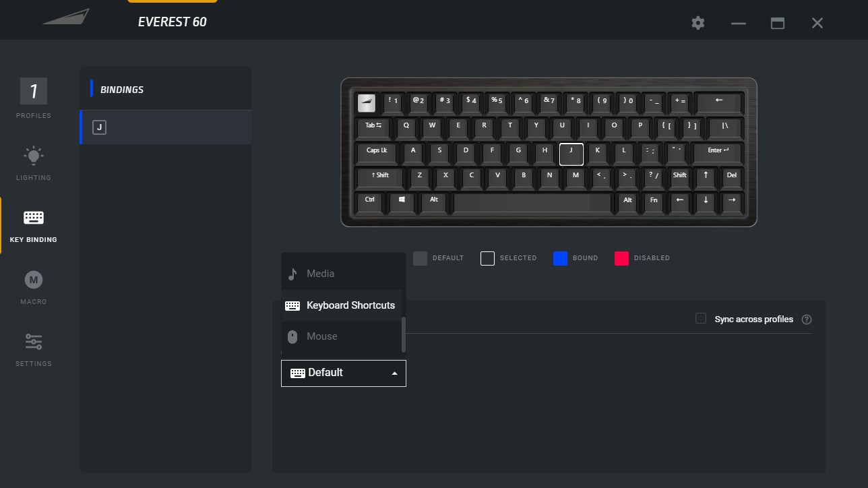
Task: Click the help question mark beside Sync
Action: 807,319
